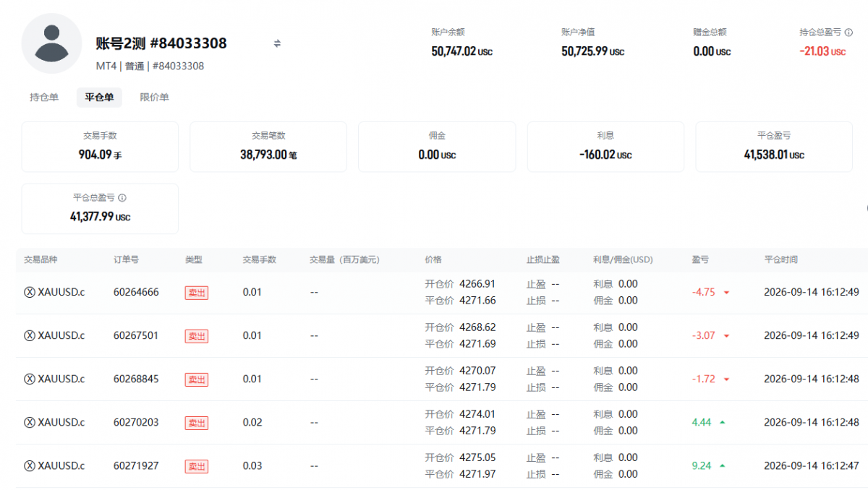Click the MT4 | 普通 | #84033308 subtitle
The height and width of the screenshot is (490, 868).
pyautogui.click(x=150, y=66)
